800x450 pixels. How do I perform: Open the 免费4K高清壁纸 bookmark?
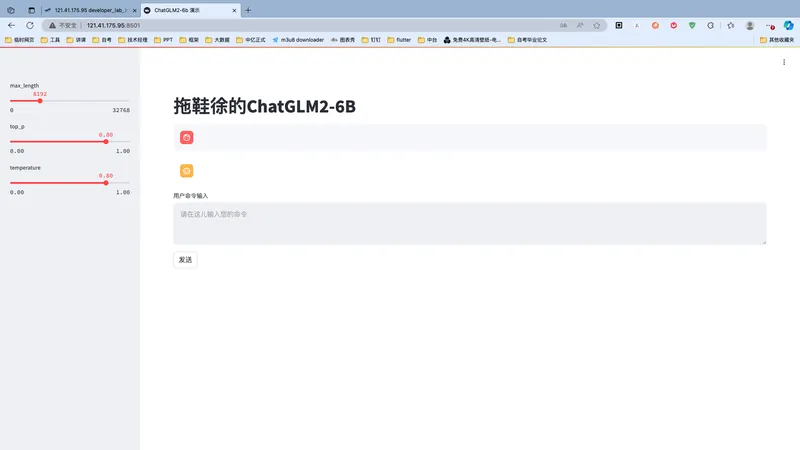coord(472,40)
